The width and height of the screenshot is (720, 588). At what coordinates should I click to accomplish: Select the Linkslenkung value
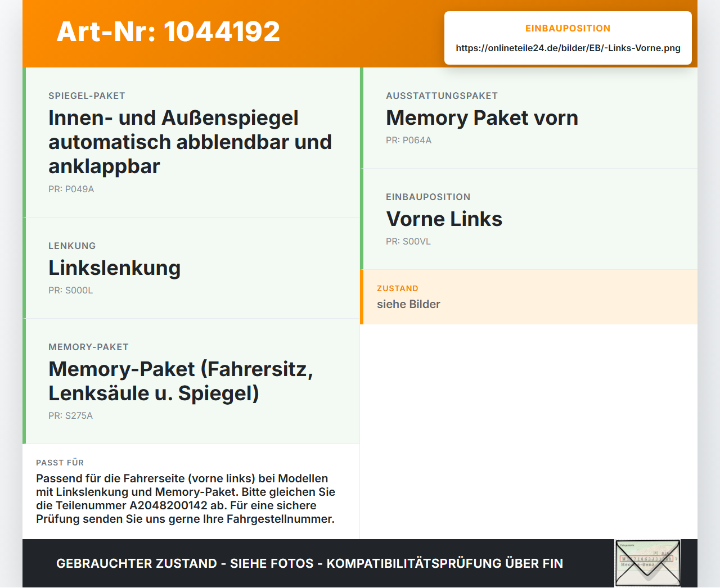[x=115, y=268]
